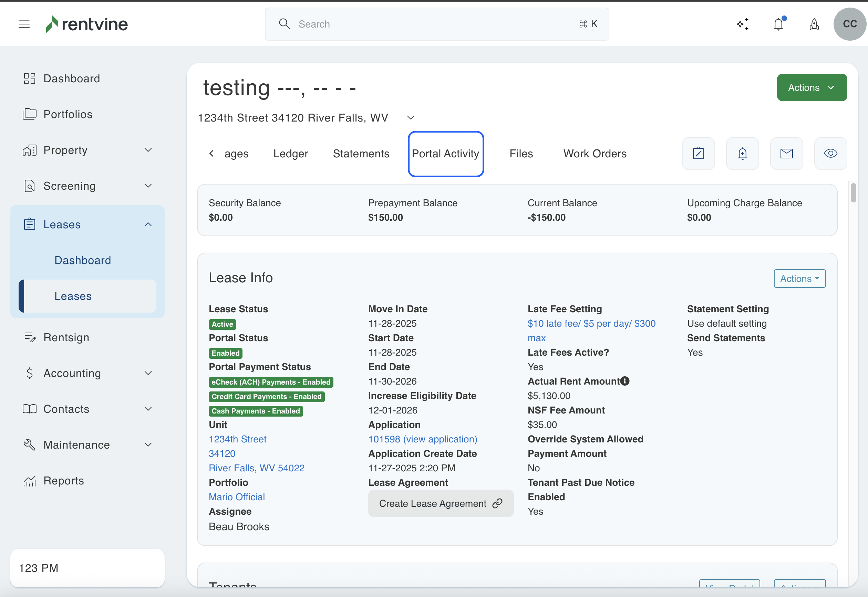Click the envelope email icon button
The image size is (868, 597).
point(786,153)
